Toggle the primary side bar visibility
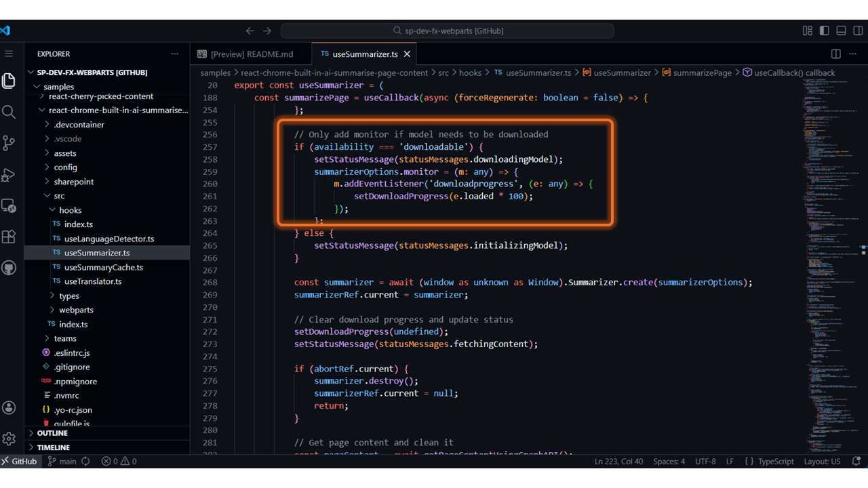Viewport: 868px width, 488px height. pos(824,30)
